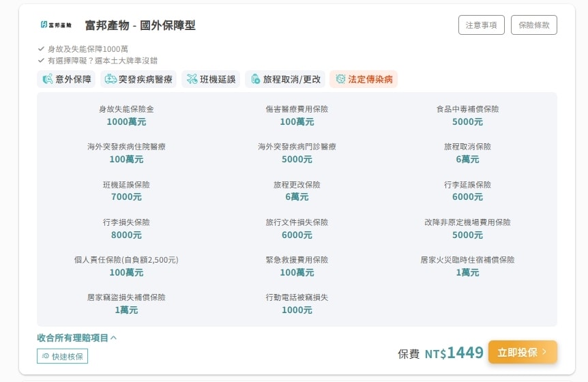Screen dimensions: 588x382
Task: Click the premium NT$1449 price
Action: [454, 353]
